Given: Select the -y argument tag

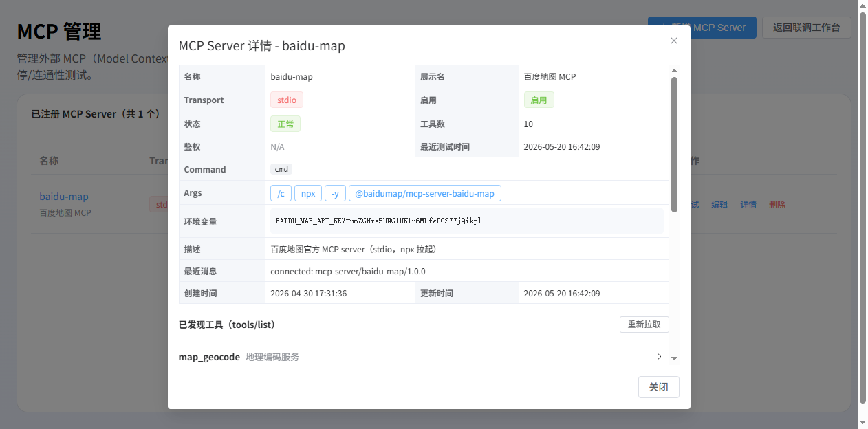Looking at the screenshot, I should (x=335, y=193).
